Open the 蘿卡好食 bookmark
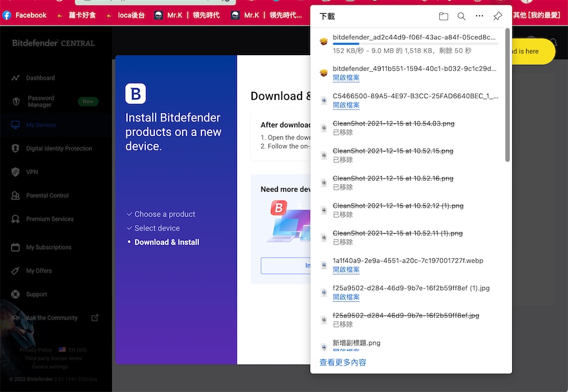The image size is (568, 392). tap(77, 15)
